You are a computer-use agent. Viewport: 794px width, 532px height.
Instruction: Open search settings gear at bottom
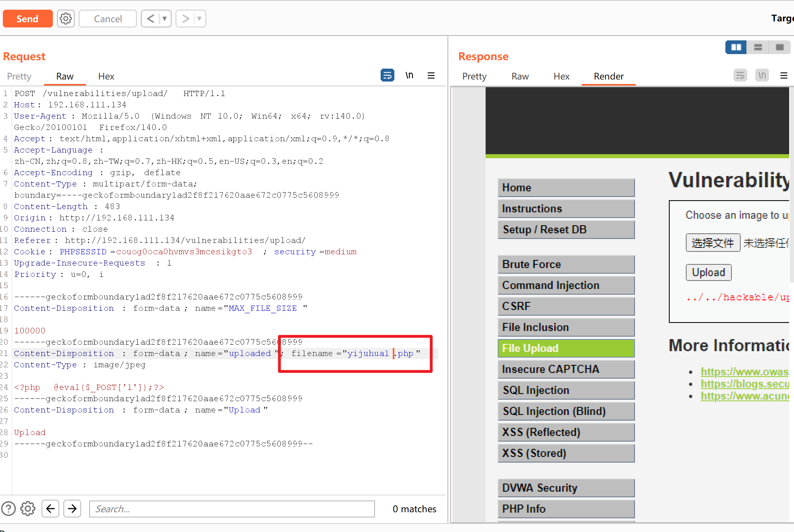click(x=28, y=509)
